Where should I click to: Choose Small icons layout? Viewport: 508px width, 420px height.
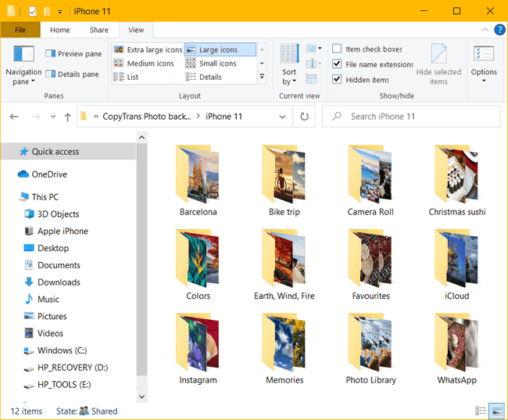211,63
